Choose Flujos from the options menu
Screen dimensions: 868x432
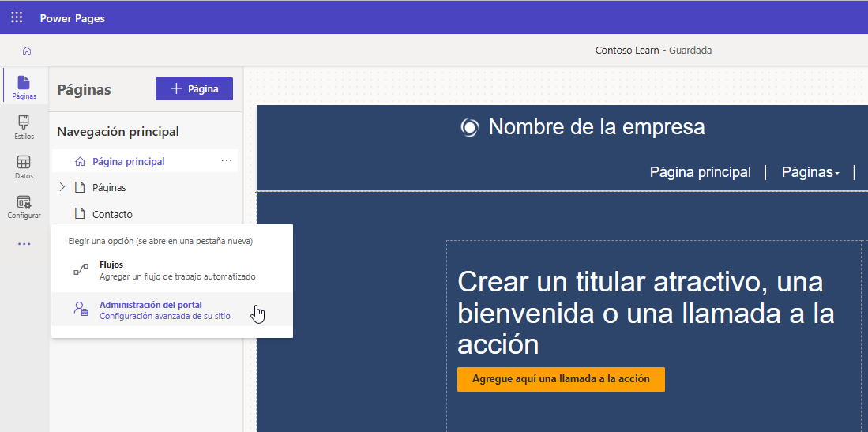172,270
